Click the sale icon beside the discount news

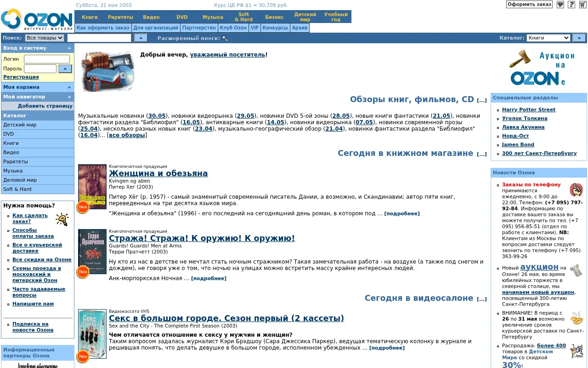click(x=576, y=351)
